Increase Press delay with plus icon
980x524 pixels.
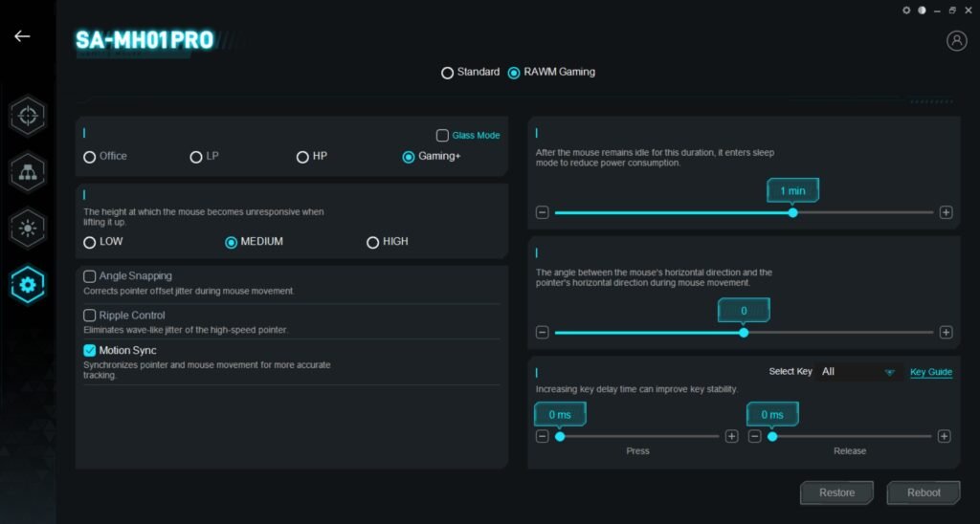click(732, 437)
